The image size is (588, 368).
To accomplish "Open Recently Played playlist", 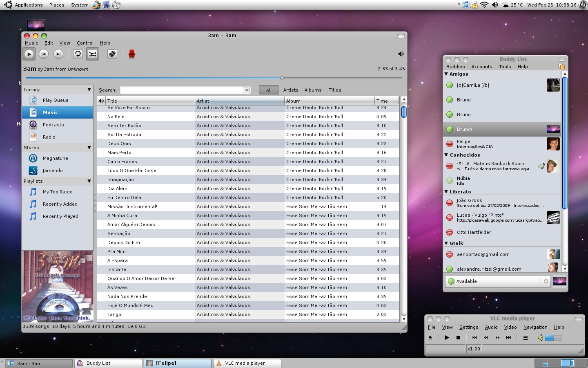I will click(58, 216).
